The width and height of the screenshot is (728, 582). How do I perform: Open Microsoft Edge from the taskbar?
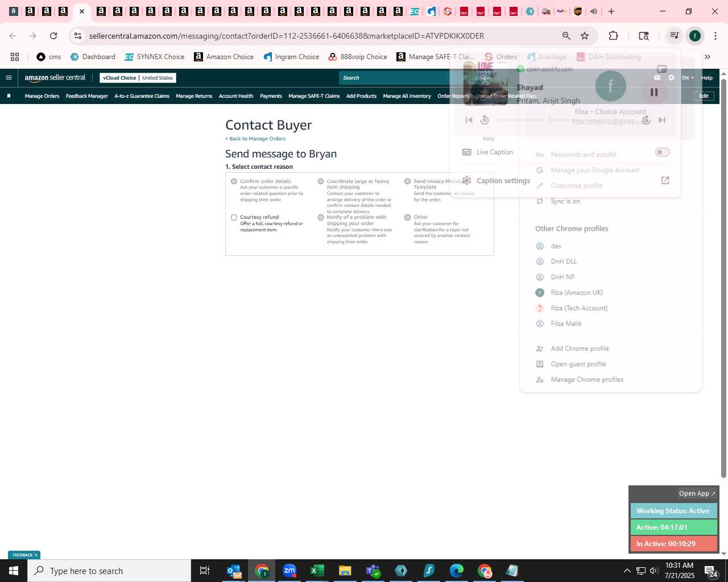tap(457, 571)
